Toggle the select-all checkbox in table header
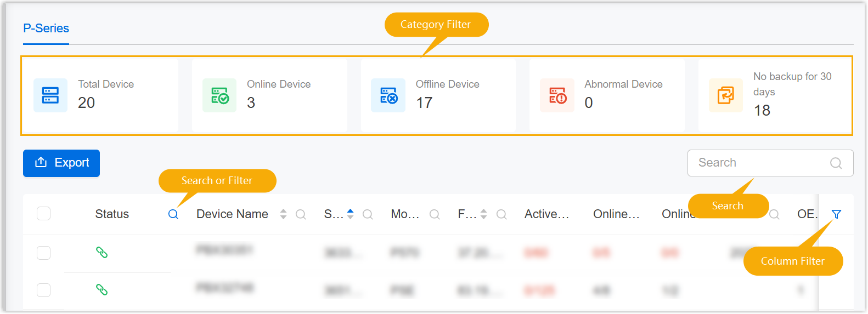Screen dimensions: 868x314 coord(44,214)
